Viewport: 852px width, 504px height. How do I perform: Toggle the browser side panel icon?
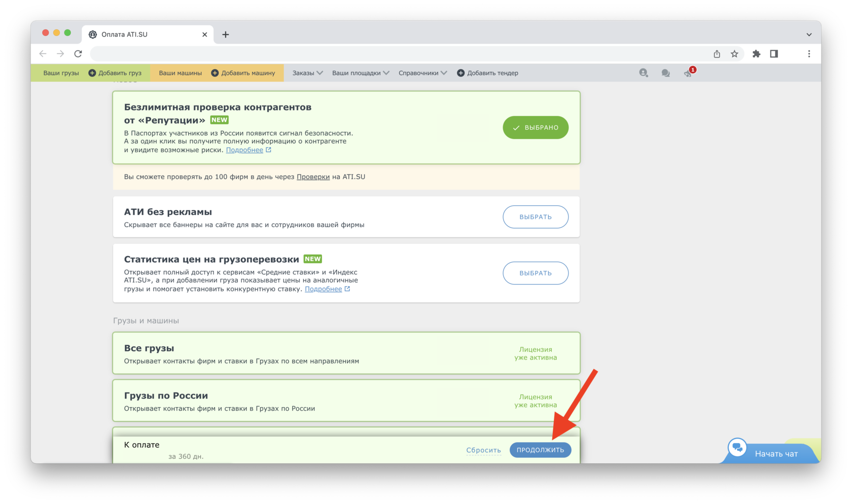point(774,54)
